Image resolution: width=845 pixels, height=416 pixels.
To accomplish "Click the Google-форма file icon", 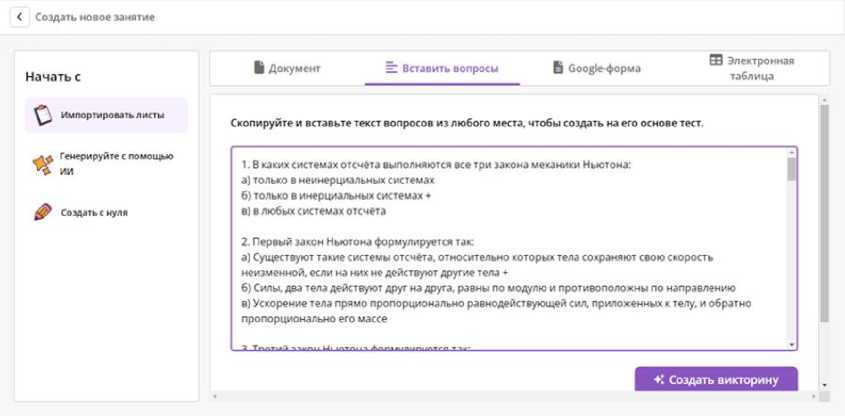I will 558,68.
